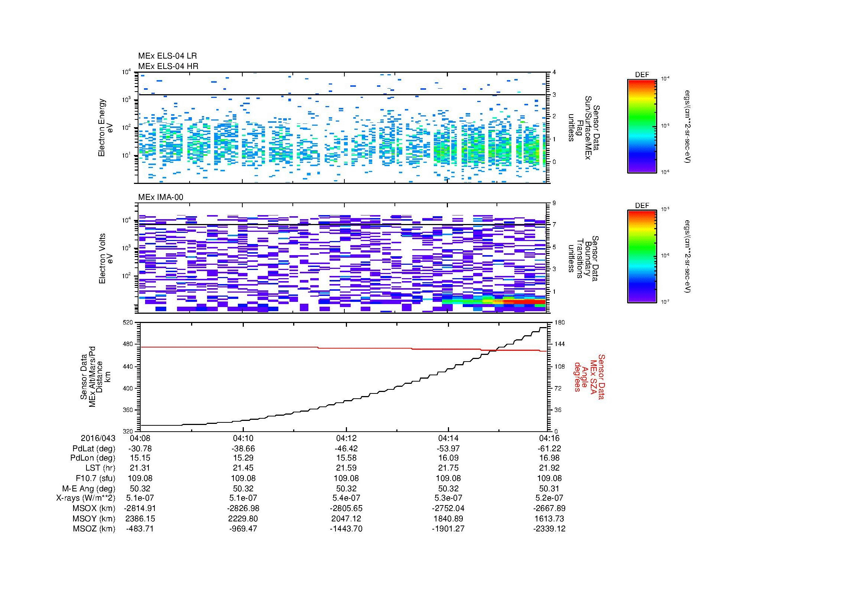Select the 'MSOZ (km)' row label
The width and height of the screenshot is (868, 613).
click(x=94, y=529)
